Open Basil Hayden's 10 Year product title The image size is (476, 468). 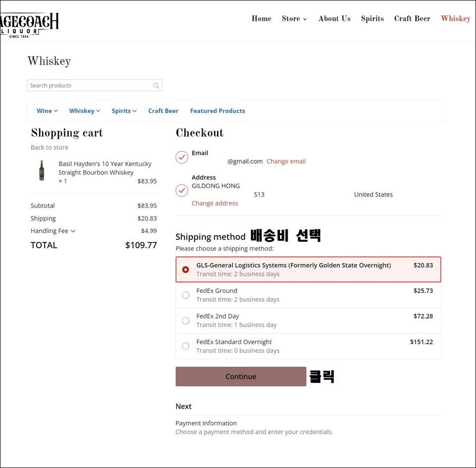105,168
